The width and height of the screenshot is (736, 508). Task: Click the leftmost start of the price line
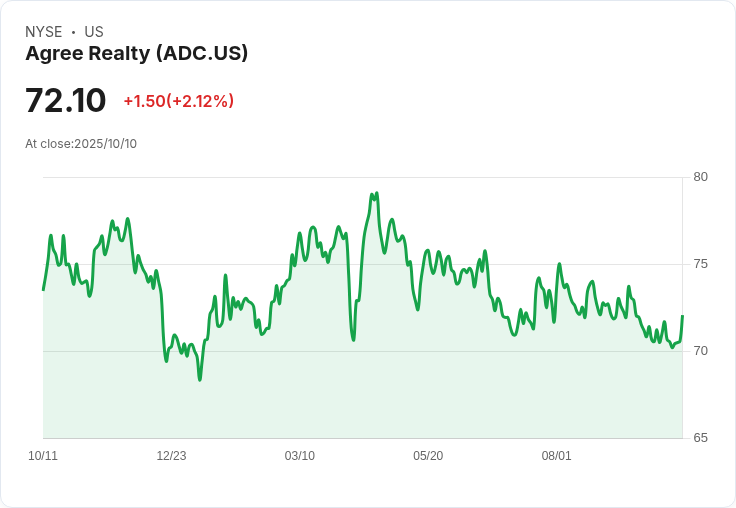tap(43, 289)
